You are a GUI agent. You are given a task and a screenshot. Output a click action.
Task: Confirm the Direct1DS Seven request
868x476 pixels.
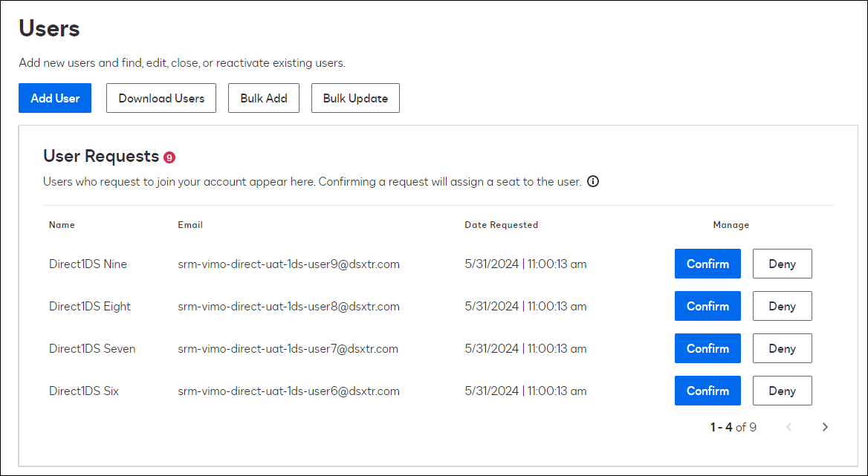coord(707,348)
